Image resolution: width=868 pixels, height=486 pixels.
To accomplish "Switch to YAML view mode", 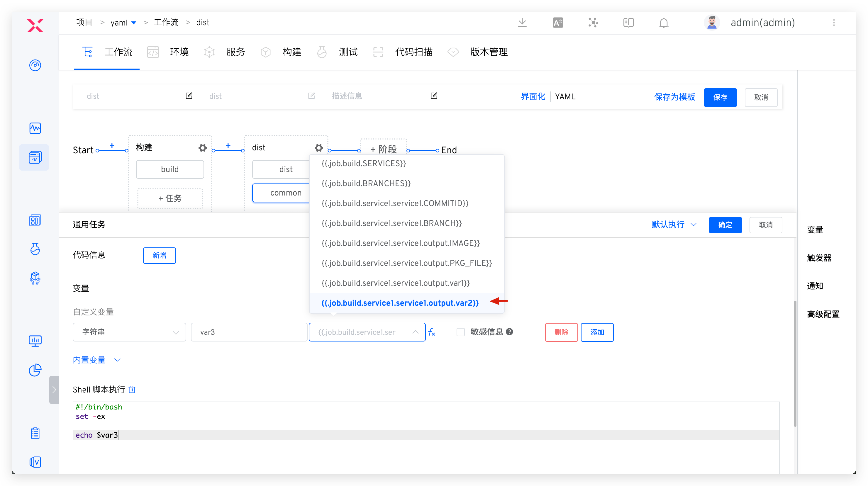I will (565, 97).
